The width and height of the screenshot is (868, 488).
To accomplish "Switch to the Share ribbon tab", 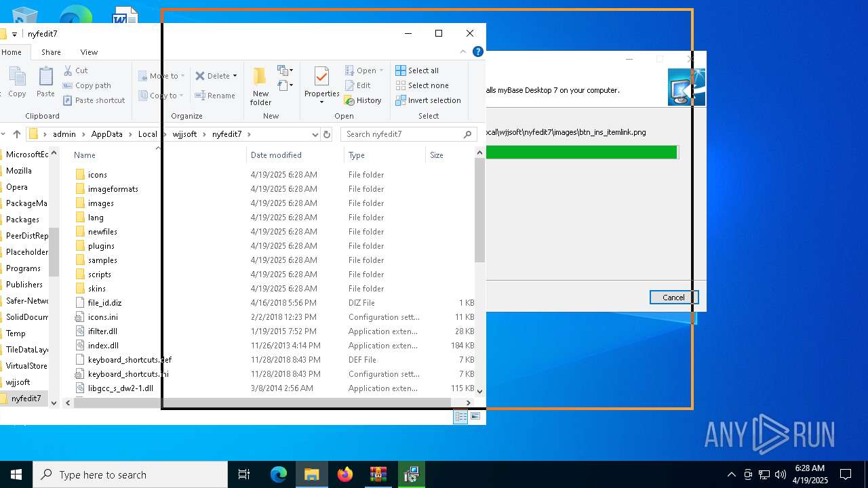I will tap(51, 52).
